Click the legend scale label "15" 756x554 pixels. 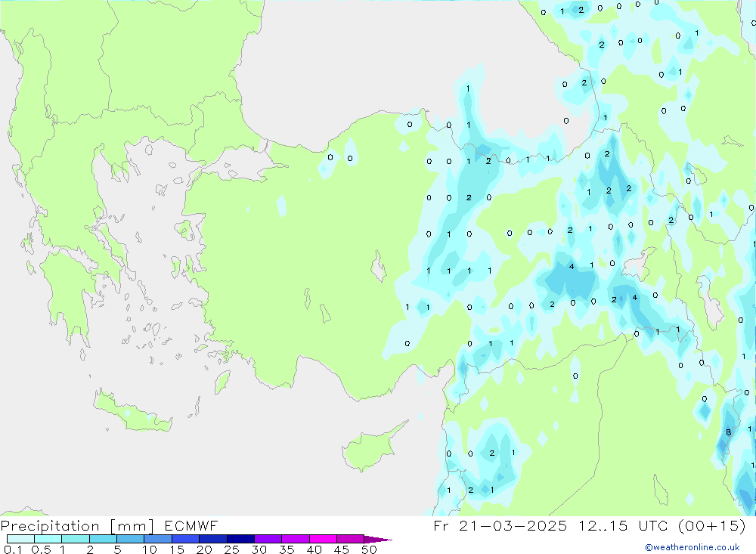(x=177, y=549)
